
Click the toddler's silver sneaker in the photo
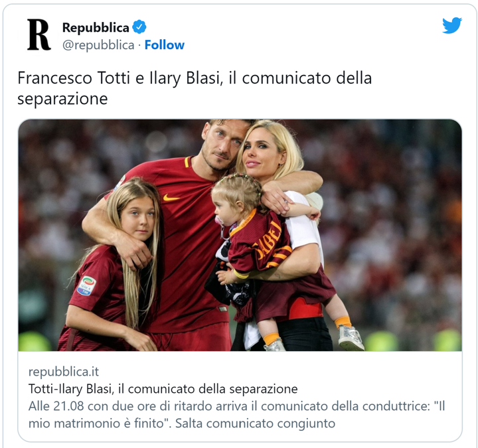[351, 337]
